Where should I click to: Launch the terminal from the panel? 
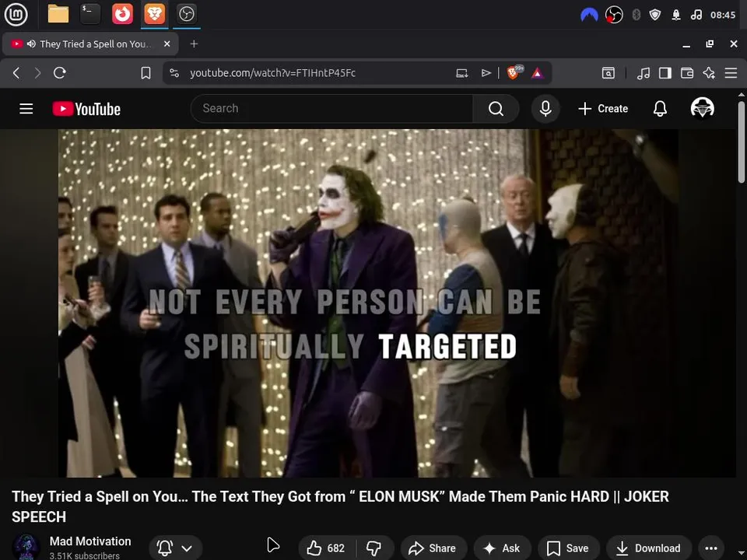(90, 14)
